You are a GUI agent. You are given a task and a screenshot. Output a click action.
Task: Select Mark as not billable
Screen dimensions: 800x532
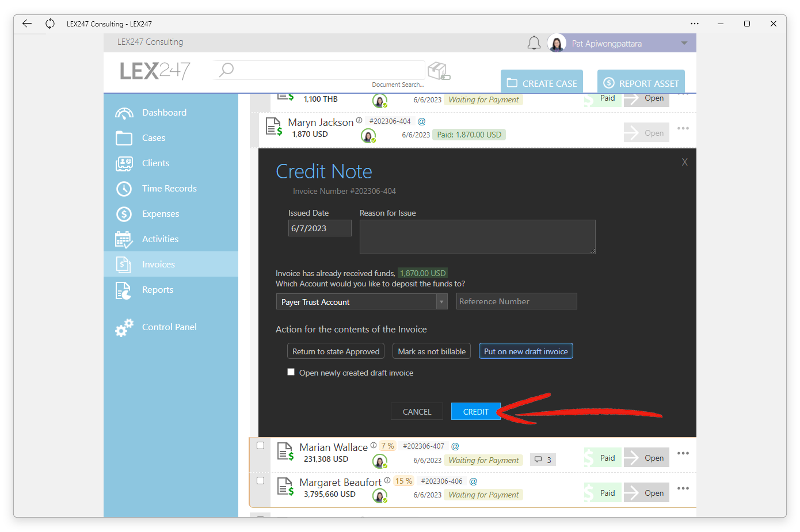432,351
